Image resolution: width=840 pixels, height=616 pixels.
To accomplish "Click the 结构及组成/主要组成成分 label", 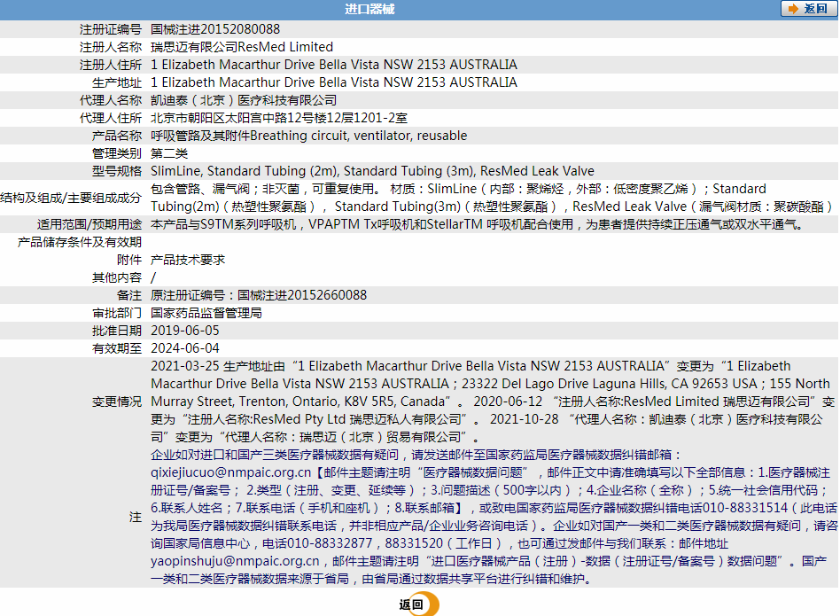I will [71, 198].
